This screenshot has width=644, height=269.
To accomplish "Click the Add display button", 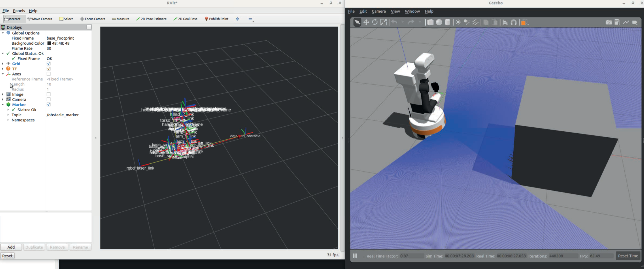I will 11,247.
